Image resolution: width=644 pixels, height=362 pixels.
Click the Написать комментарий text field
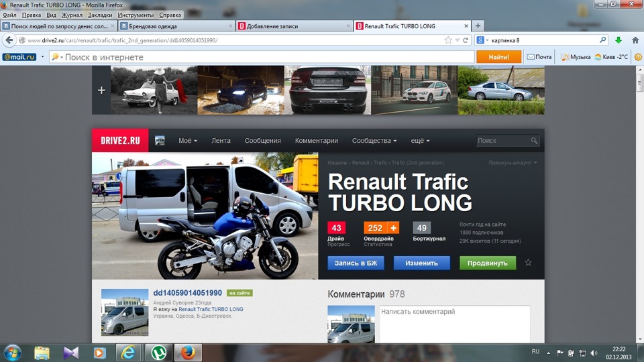(455, 324)
